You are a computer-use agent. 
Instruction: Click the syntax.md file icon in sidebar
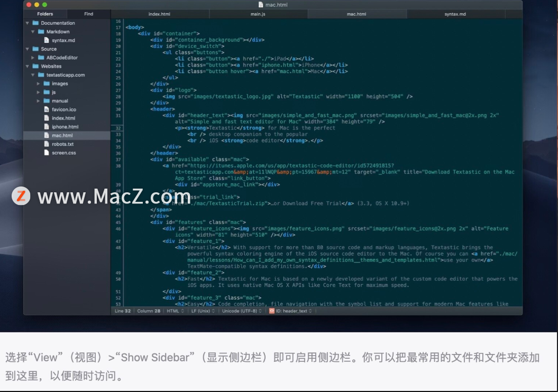(46, 40)
